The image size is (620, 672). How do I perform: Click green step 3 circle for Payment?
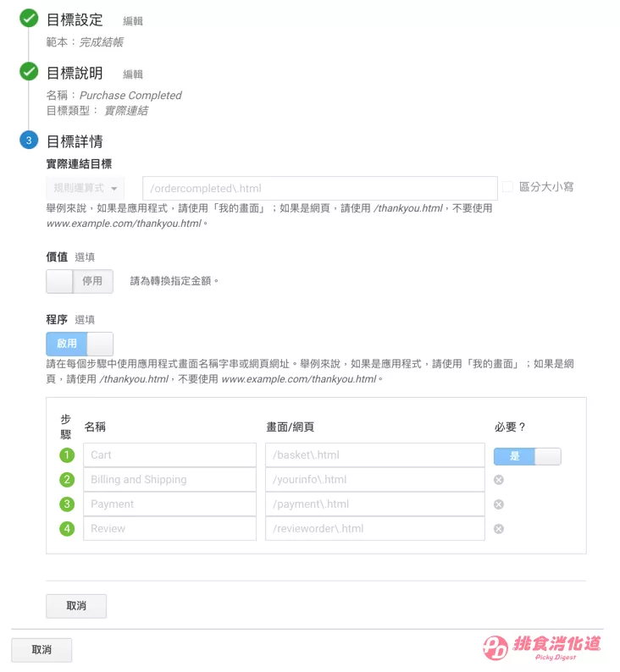(67, 504)
